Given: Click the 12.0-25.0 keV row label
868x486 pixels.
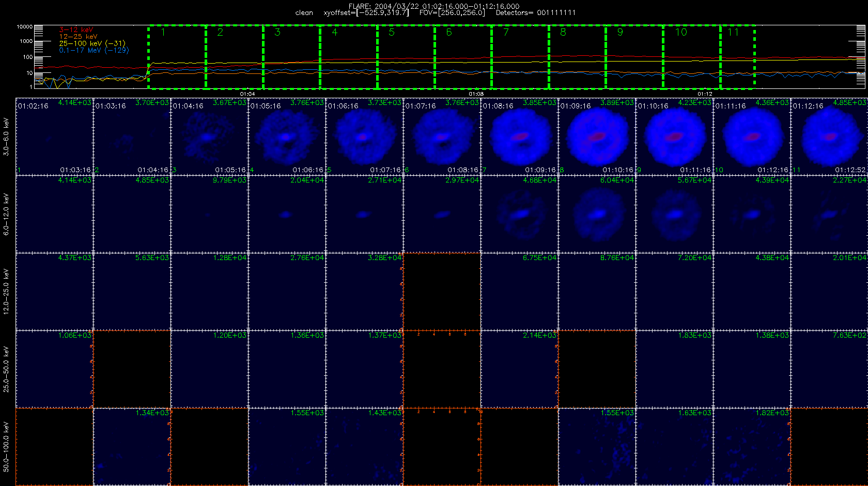Looking at the screenshot, I should 6,292.
